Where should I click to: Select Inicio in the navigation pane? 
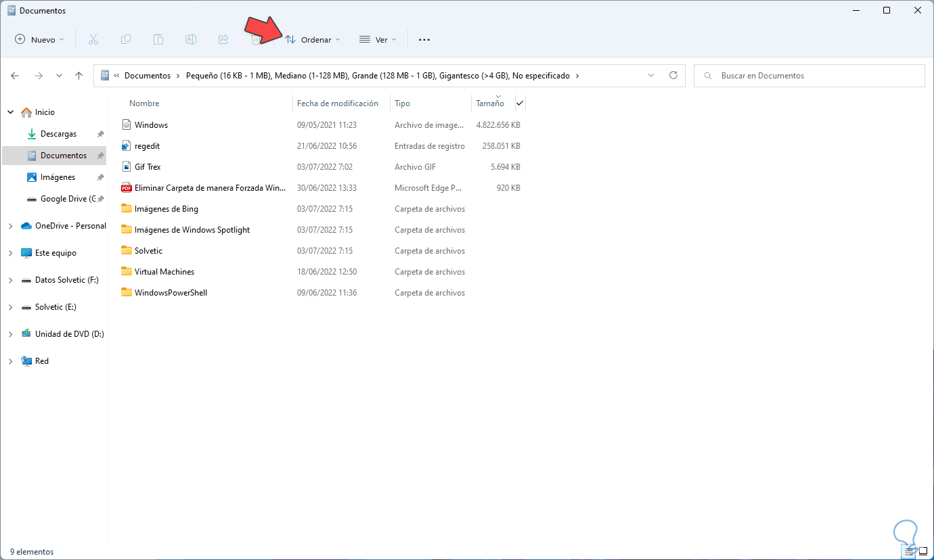click(x=45, y=112)
